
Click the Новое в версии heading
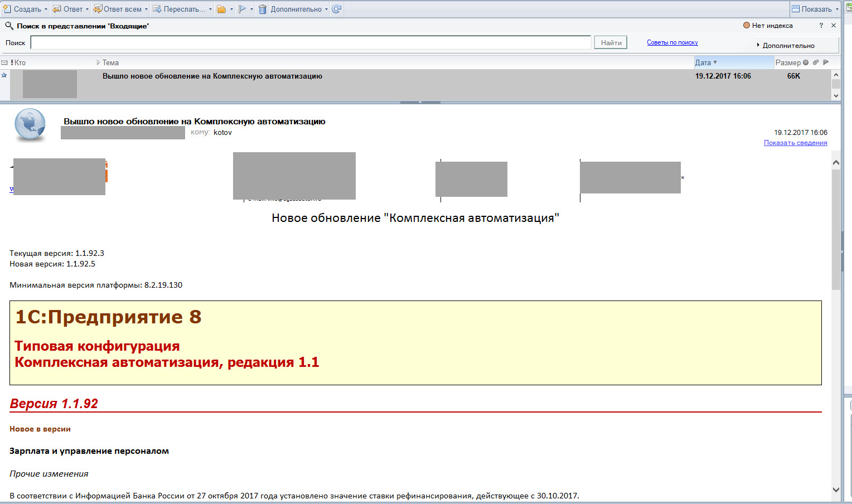coord(40,429)
